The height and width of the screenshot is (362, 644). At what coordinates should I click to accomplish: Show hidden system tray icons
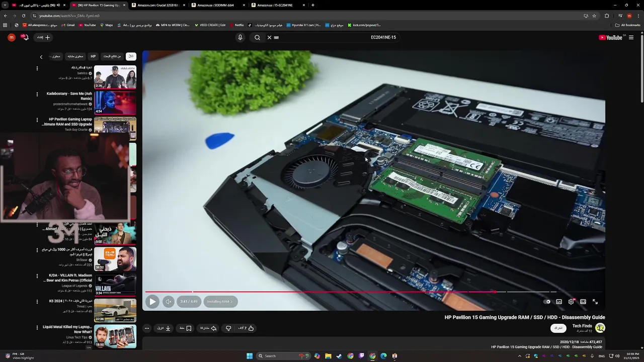tap(520, 356)
